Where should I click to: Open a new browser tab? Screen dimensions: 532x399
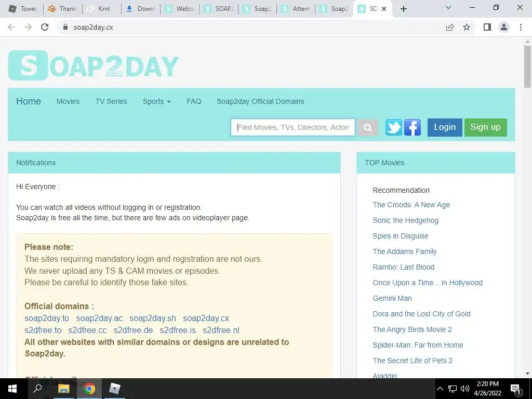[x=403, y=9]
